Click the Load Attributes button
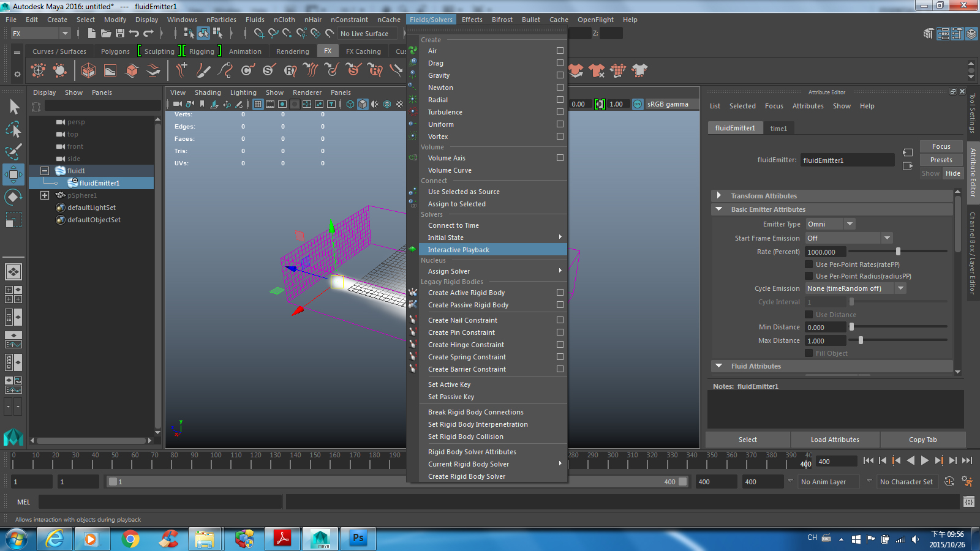This screenshot has height=551, width=980. point(834,439)
